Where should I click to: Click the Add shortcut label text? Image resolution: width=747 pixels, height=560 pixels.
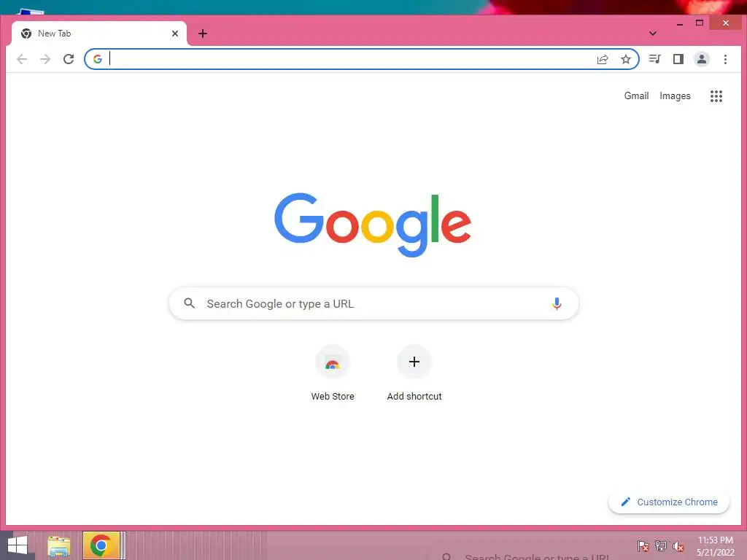pyautogui.click(x=414, y=396)
